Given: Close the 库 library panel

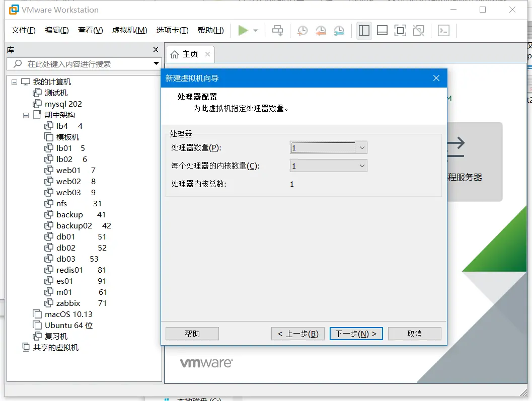Looking at the screenshot, I should tap(156, 49).
